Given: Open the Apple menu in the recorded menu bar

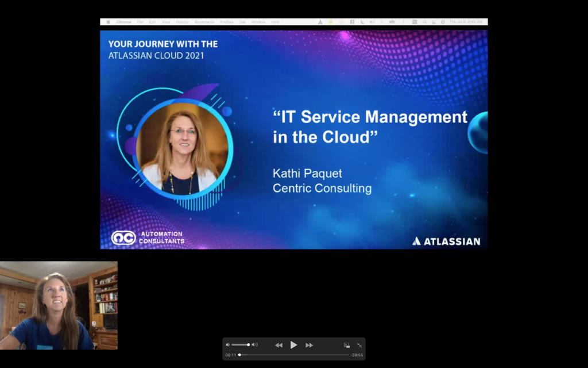Looking at the screenshot, I should tap(108, 22).
